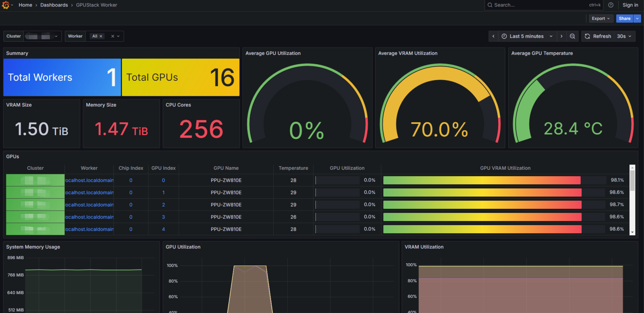Clear all Worker filter selections

click(113, 36)
